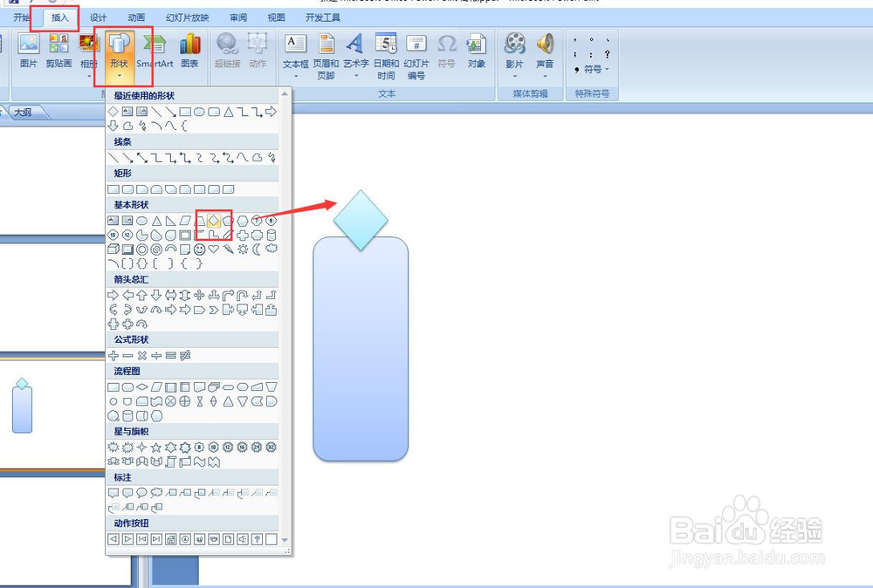Select the cloud callout in 标注
The width and height of the screenshot is (873, 588).
[x=156, y=493]
